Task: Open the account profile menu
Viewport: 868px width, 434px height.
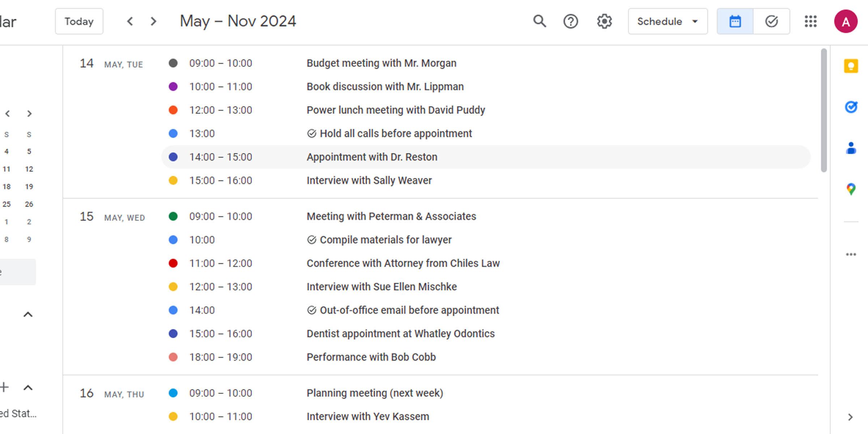Action: click(x=846, y=21)
